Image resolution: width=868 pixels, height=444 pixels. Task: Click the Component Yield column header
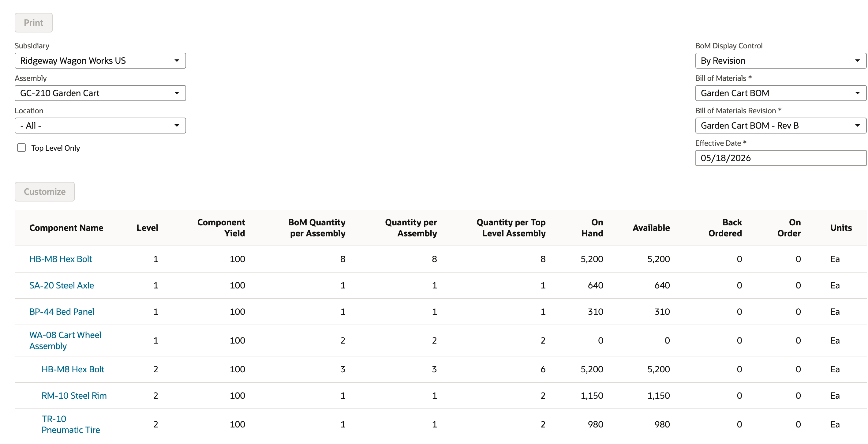click(x=221, y=228)
